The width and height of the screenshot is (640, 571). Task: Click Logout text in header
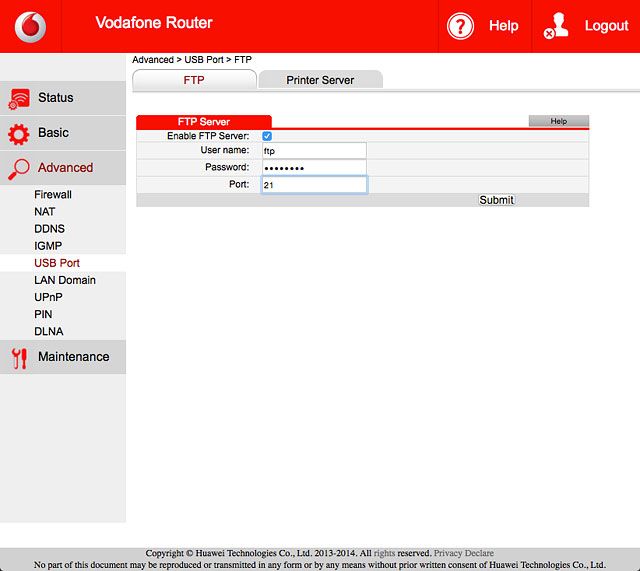[607, 26]
